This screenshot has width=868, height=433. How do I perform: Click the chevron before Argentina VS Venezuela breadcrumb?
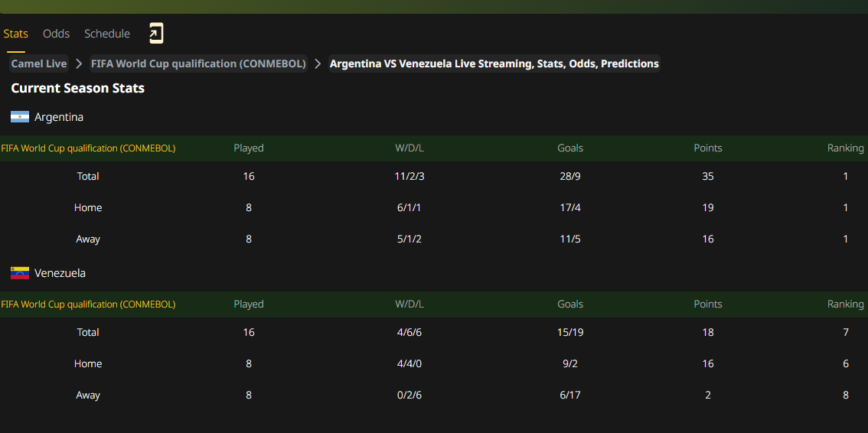pos(318,63)
